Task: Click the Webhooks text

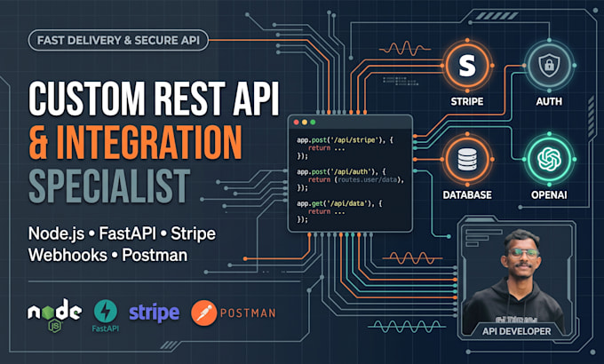Action: point(68,256)
